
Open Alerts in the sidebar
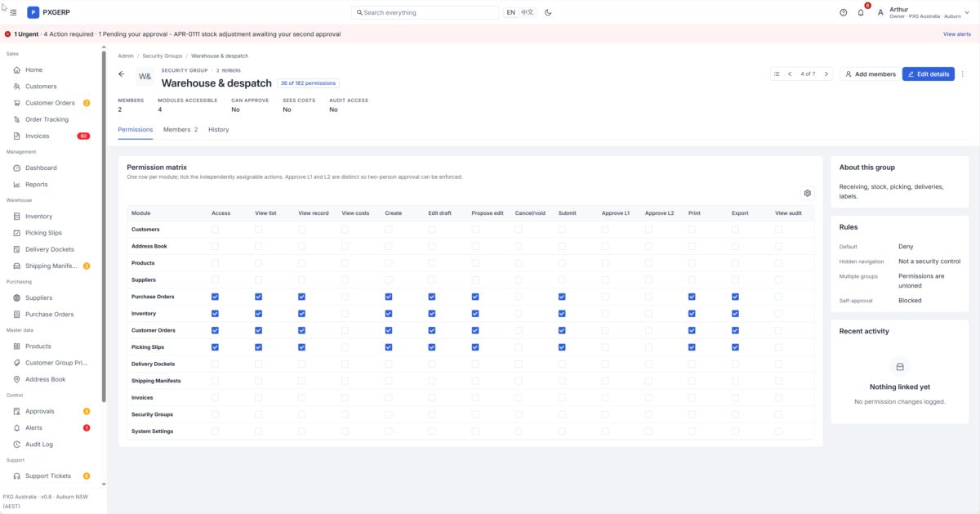click(x=51, y=427)
